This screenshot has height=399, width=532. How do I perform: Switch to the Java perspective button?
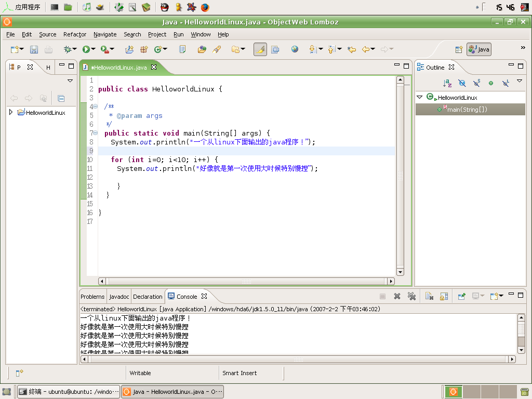478,49
